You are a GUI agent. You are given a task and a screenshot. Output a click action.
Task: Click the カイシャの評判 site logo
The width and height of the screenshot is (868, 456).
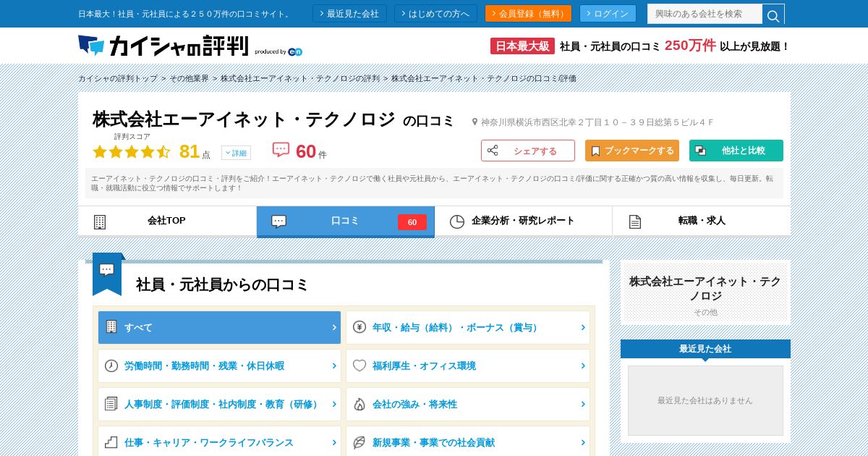tap(163, 46)
